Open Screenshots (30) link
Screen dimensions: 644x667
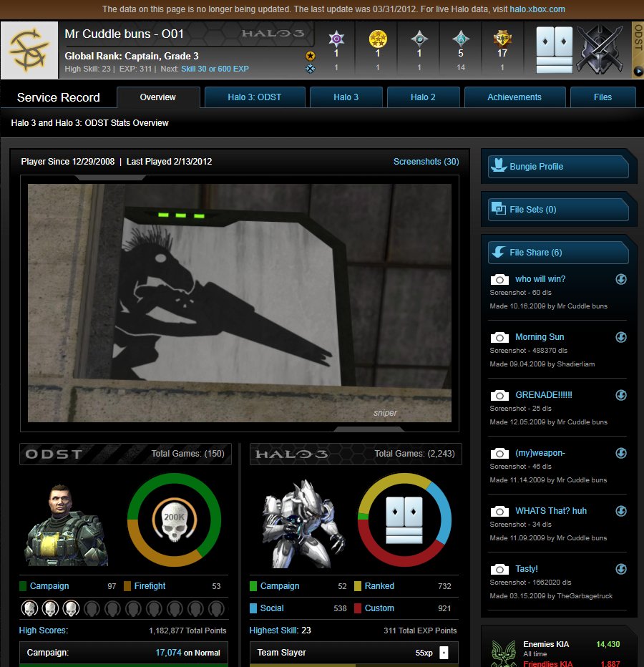click(426, 162)
